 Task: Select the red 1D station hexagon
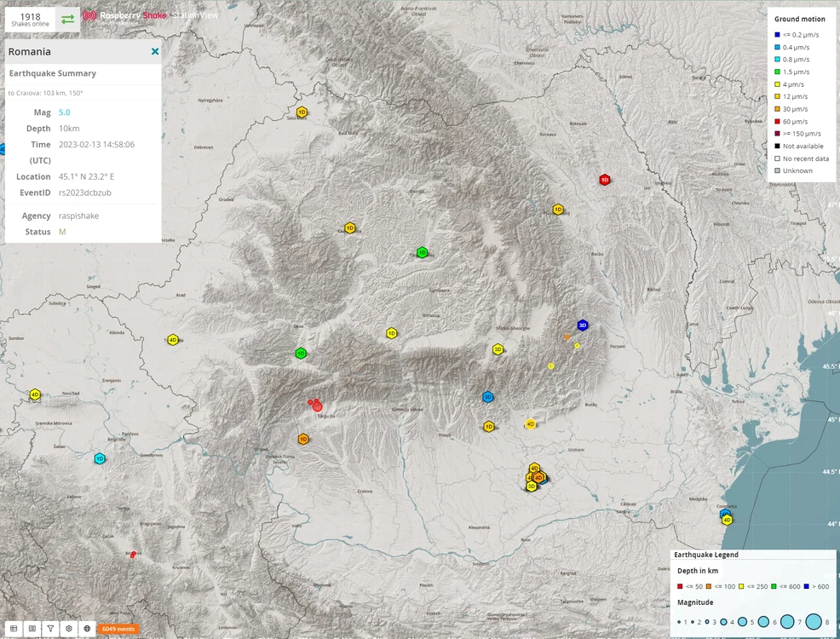tap(604, 180)
